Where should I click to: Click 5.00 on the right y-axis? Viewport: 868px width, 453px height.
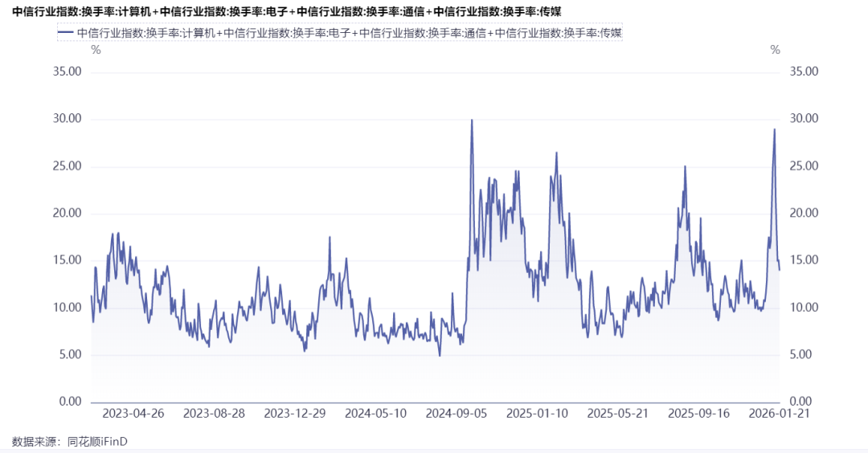pyautogui.click(x=800, y=354)
